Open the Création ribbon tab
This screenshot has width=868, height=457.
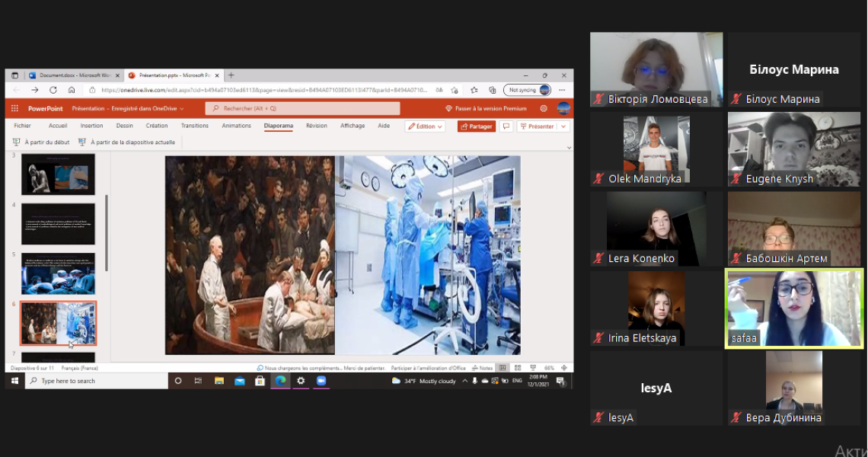tap(157, 126)
